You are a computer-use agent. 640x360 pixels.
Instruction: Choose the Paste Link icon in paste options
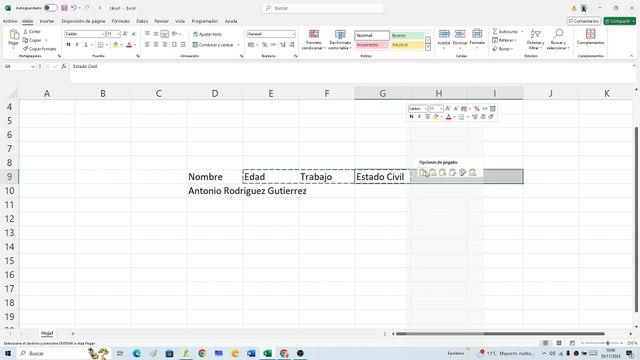(x=473, y=172)
